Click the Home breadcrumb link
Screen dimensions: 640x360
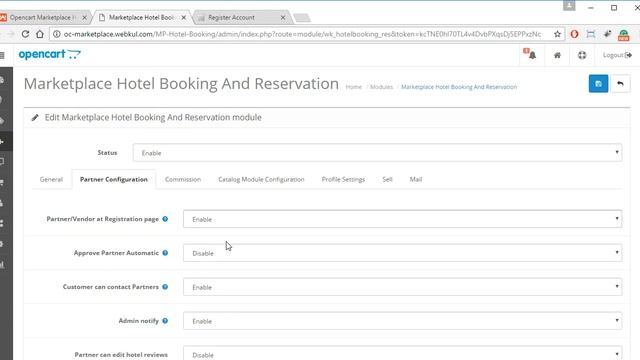pyautogui.click(x=353, y=87)
